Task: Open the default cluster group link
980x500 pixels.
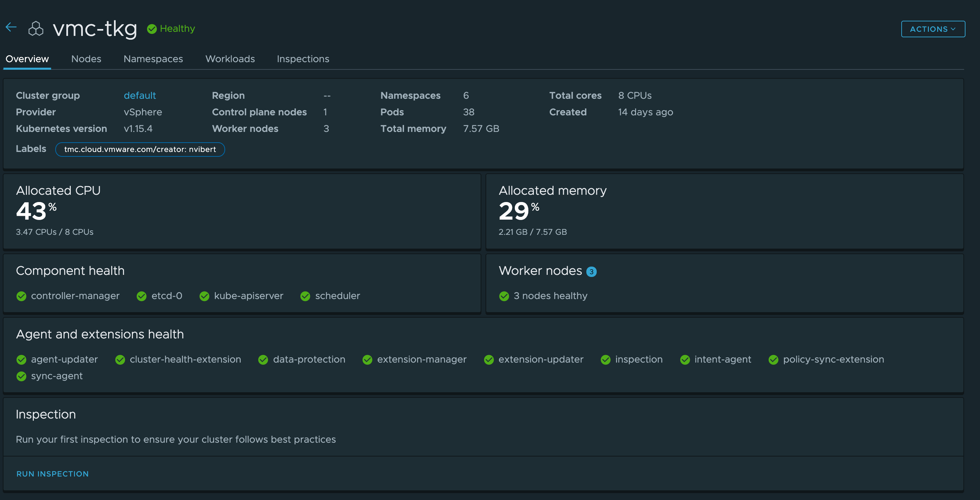Action: (140, 96)
